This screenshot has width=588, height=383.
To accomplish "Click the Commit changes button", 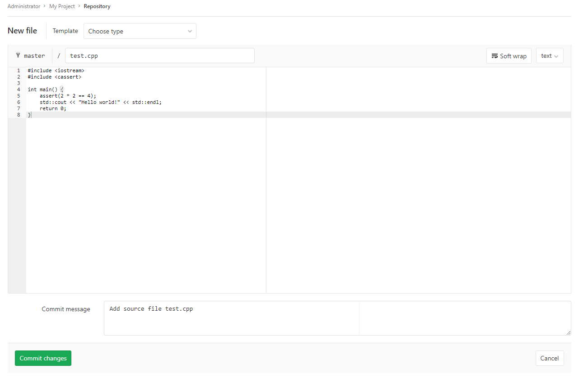I will point(43,358).
